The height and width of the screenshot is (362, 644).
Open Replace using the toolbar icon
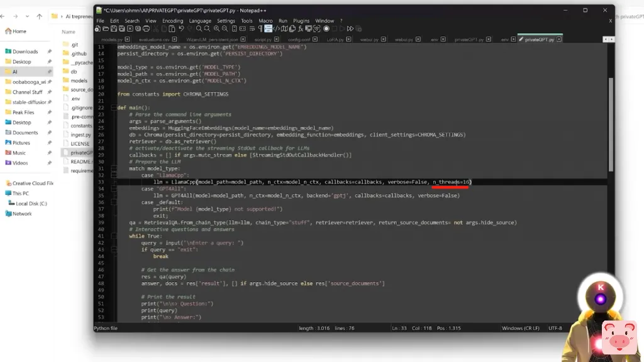(207, 29)
